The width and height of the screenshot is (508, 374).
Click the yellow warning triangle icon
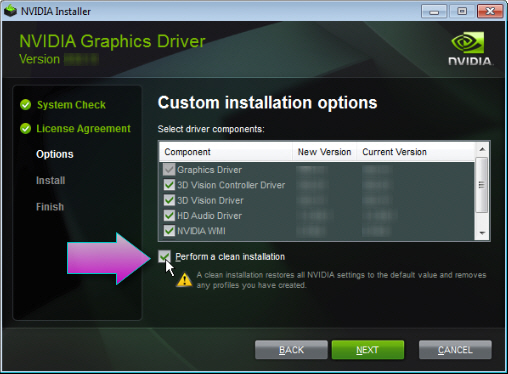tap(184, 280)
